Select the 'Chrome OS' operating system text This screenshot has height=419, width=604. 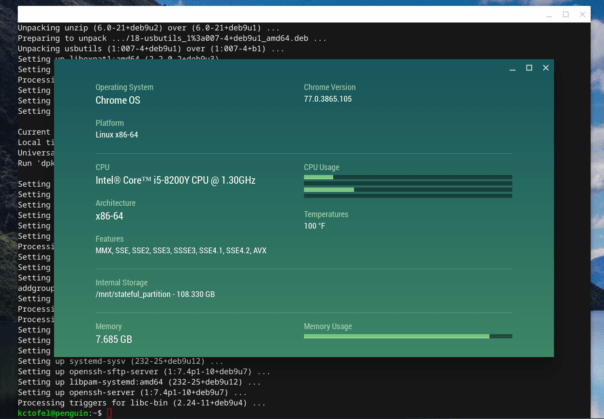[118, 100]
